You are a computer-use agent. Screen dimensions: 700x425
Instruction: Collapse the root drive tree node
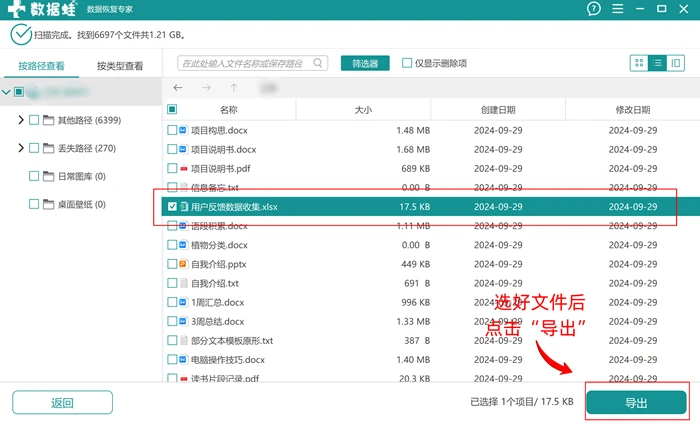pos(6,92)
